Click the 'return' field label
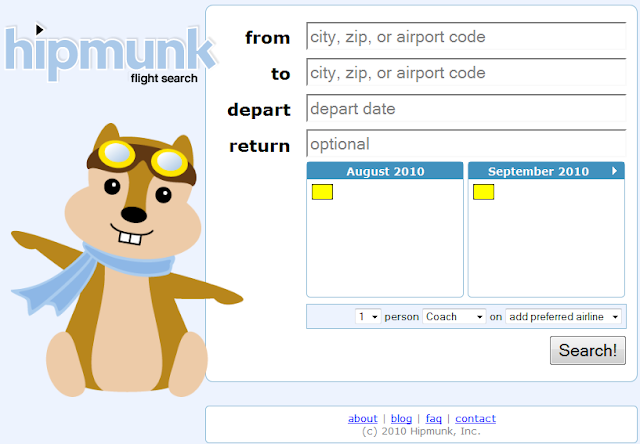The height and width of the screenshot is (444, 640). coord(260,146)
